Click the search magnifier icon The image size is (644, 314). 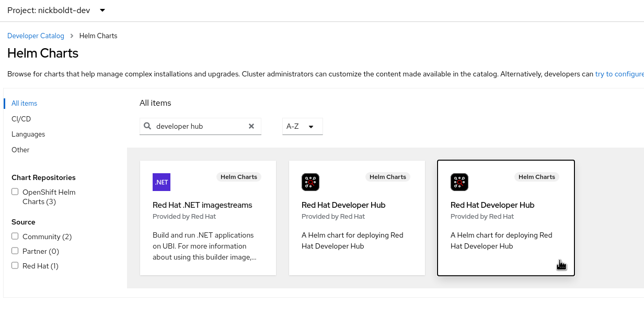[x=147, y=126]
